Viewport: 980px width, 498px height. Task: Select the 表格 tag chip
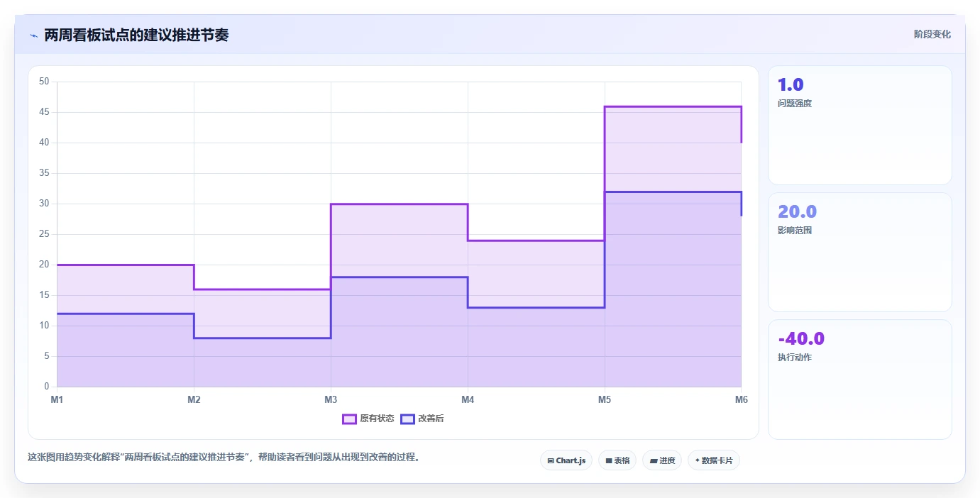(617, 460)
